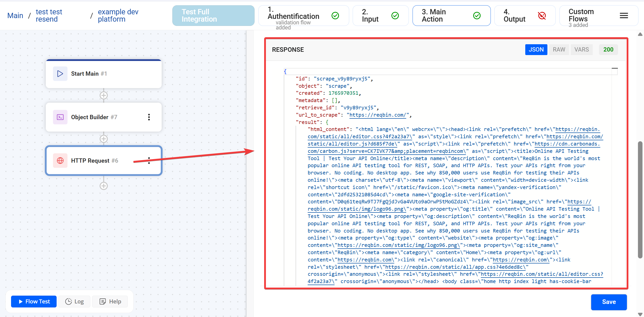Collapse the JSON response root node
Screen dimensions: 644x317
615,68
